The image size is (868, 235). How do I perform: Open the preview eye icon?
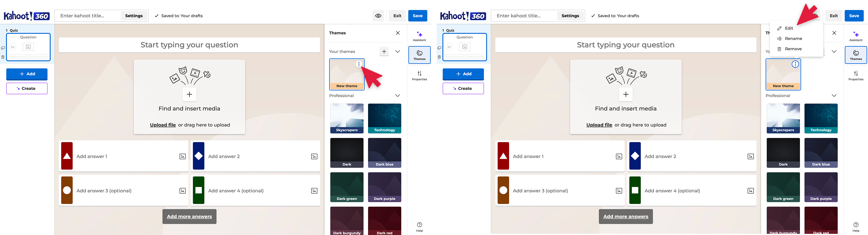(x=378, y=15)
